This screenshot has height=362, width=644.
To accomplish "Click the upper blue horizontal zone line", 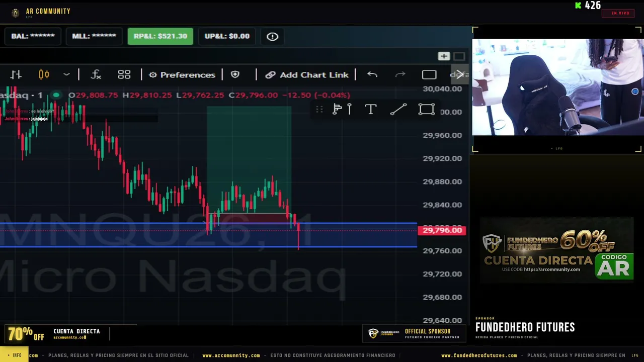I will click(x=208, y=223).
